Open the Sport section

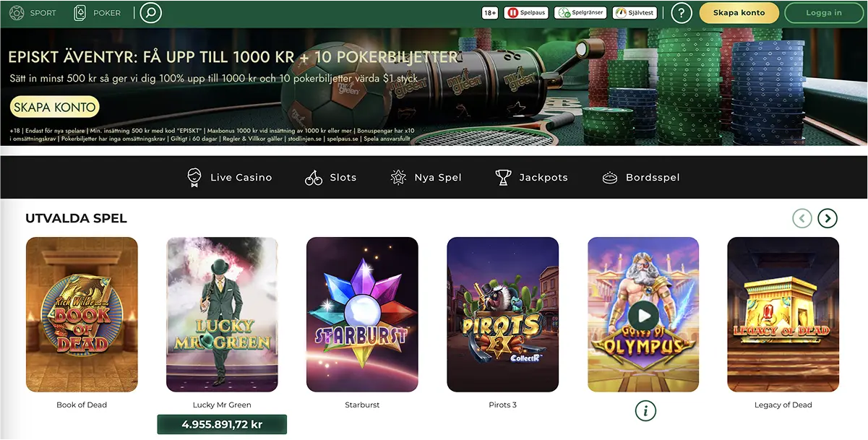tap(32, 12)
